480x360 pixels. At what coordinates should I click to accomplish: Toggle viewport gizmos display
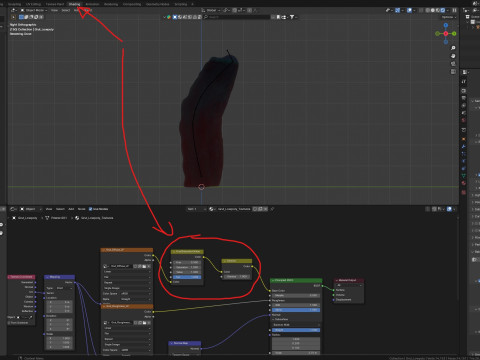pos(397,10)
